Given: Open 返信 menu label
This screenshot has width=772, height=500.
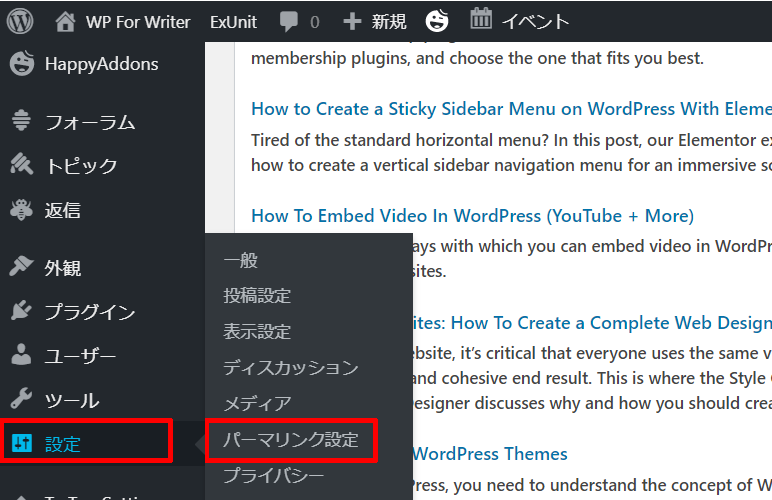Looking at the screenshot, I should click(63, 210).
